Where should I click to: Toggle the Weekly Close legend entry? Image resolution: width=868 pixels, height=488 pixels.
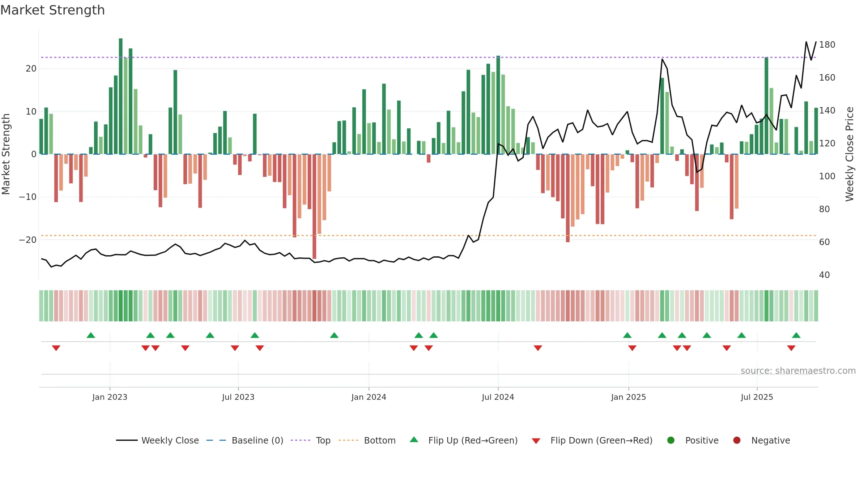[x=157, y=440]
